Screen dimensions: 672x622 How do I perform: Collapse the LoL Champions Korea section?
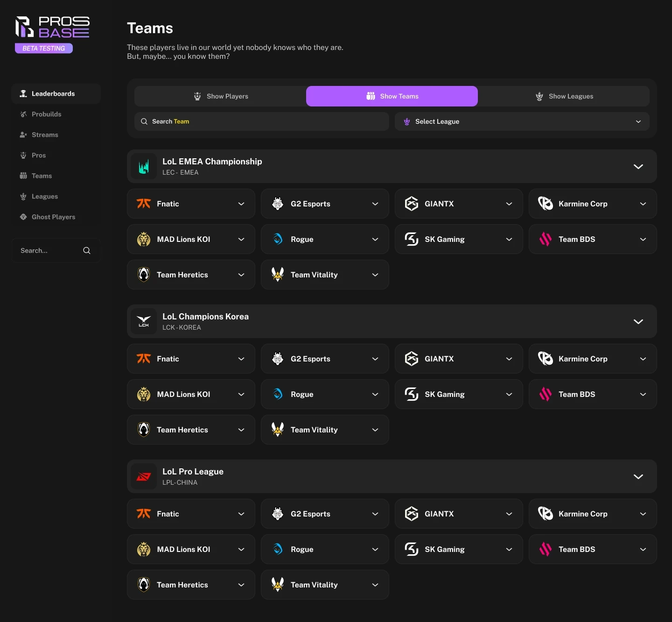638,322
